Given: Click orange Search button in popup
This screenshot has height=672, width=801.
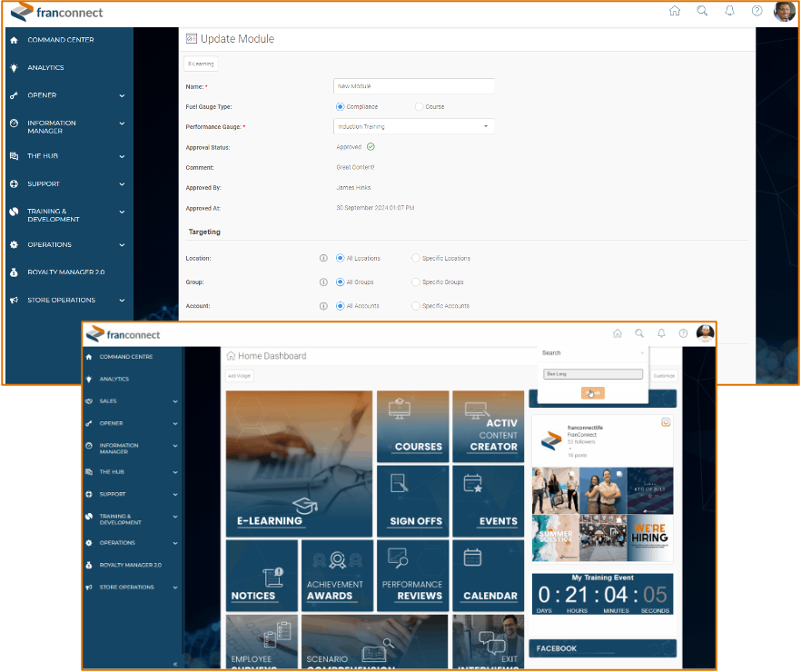Looking at the screenshot, I should pyautogui.click(x=592, y=393).
